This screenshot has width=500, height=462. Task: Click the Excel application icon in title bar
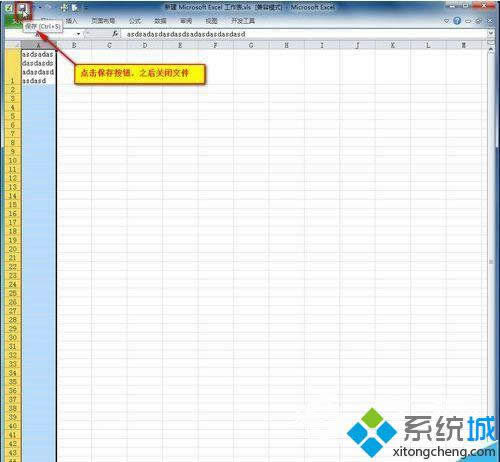point(9,8)
